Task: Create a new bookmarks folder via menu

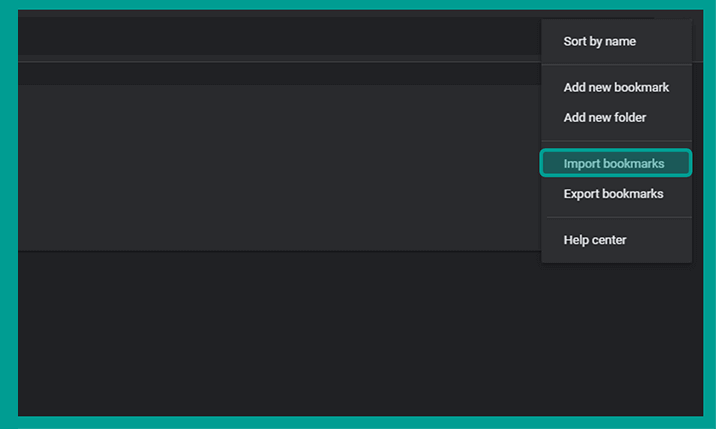Action: point(616,117)
